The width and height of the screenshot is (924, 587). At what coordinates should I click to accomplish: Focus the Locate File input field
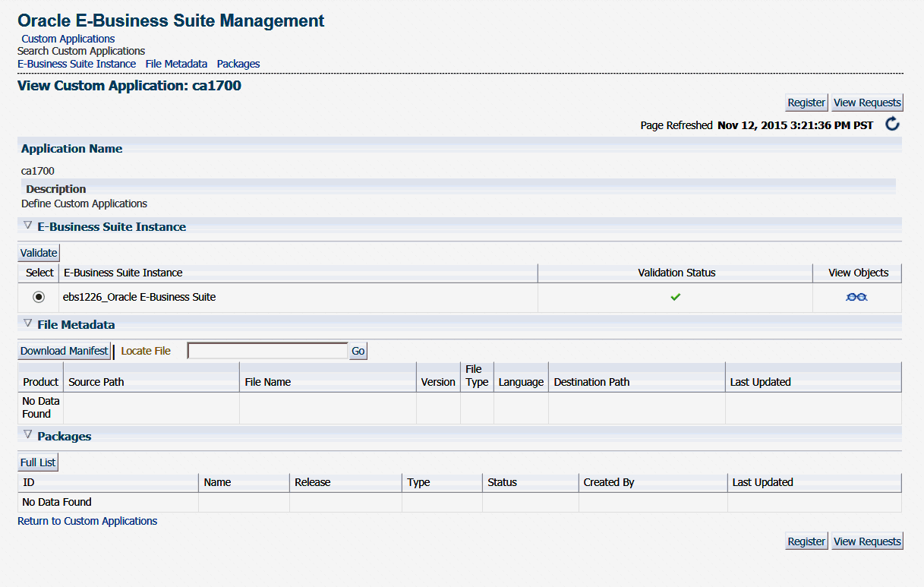click(267, 351)
